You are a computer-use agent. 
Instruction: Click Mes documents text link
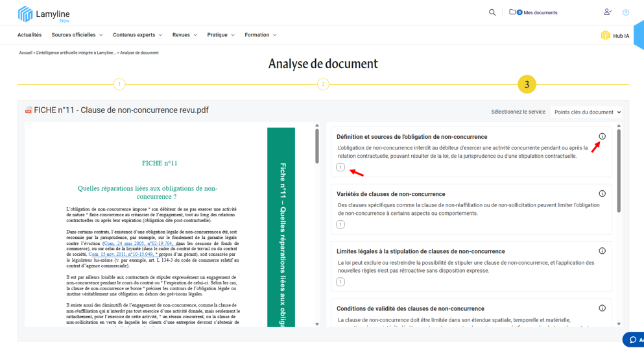pos(540,13)
